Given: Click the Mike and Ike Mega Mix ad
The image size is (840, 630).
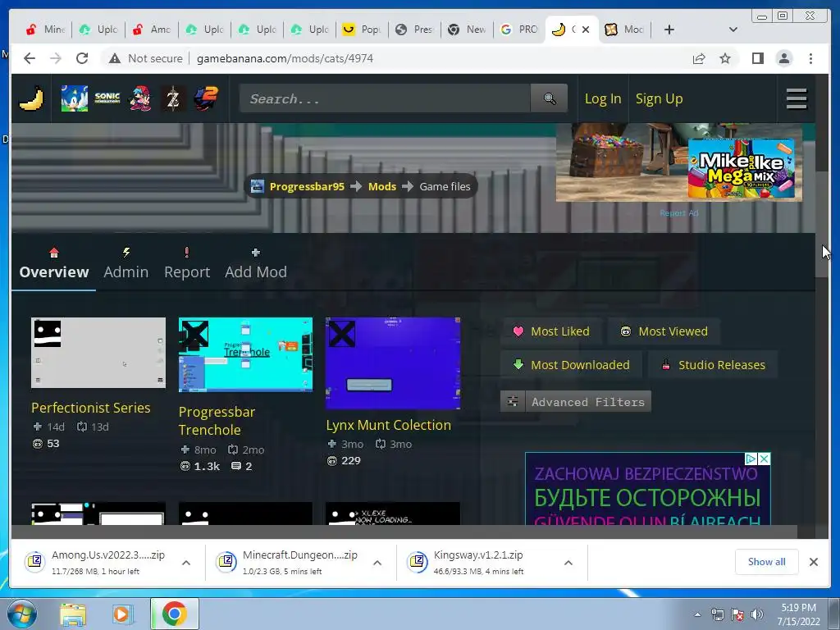Looking at the screenshot, I should 678,162.
